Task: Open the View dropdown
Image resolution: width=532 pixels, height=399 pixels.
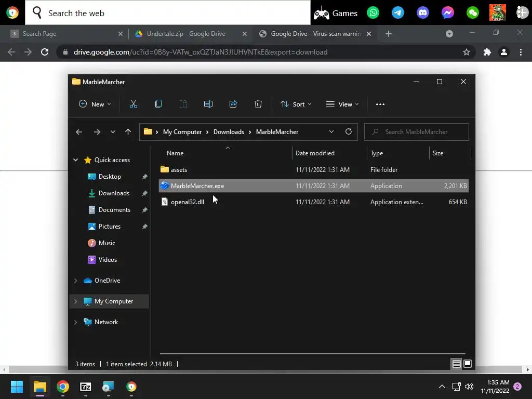Action: [342, 104]
